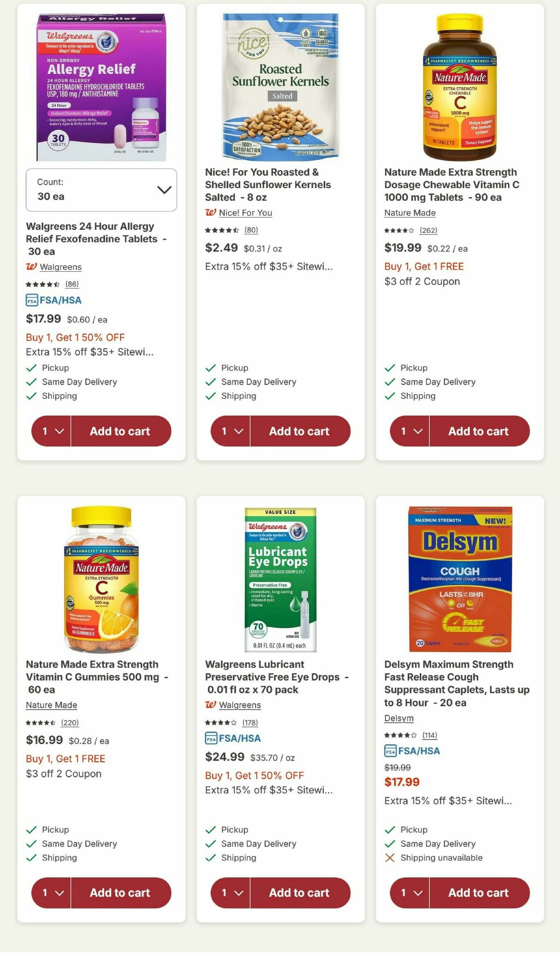Click the Allergy Relief product thumbnail
Viewport: 560px width, 953px height.
100,84
